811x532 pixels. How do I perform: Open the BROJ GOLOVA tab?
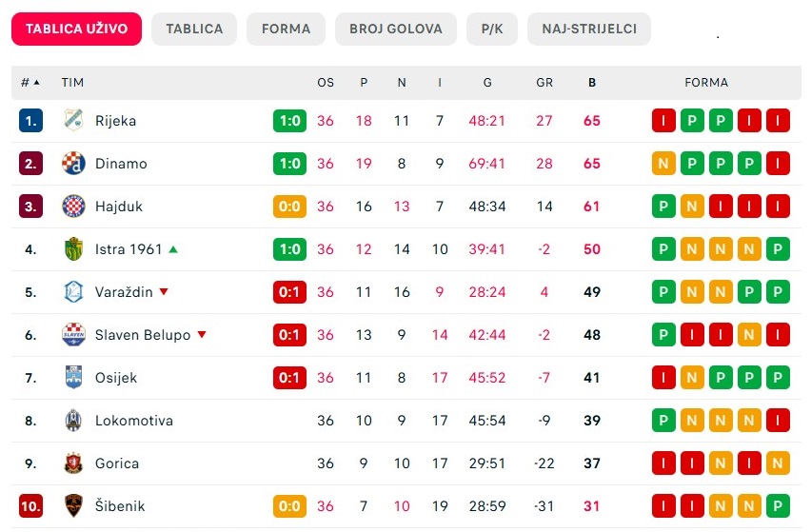pyautogui.click(x=396, y=29)
